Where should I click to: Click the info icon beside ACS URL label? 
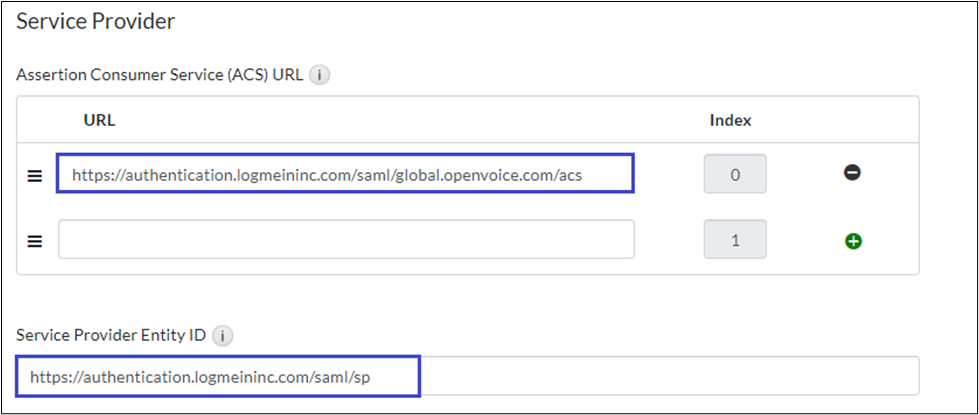click(x=320, y=75)
